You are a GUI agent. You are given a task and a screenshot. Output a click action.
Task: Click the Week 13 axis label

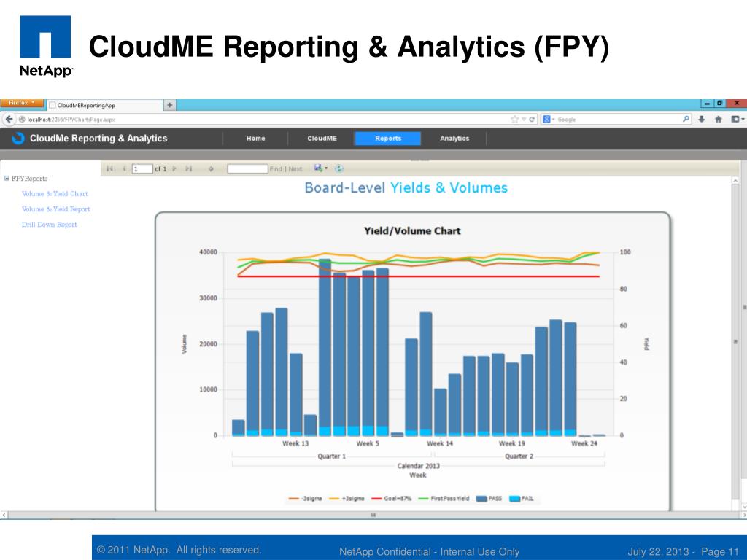tap(295, 443)
